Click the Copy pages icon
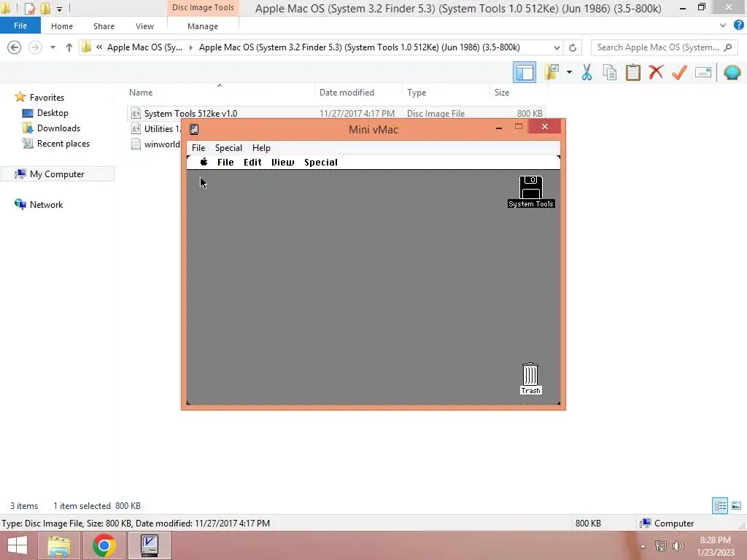The image size is (747, 560). pyautogui.click(x=609, y=72)
